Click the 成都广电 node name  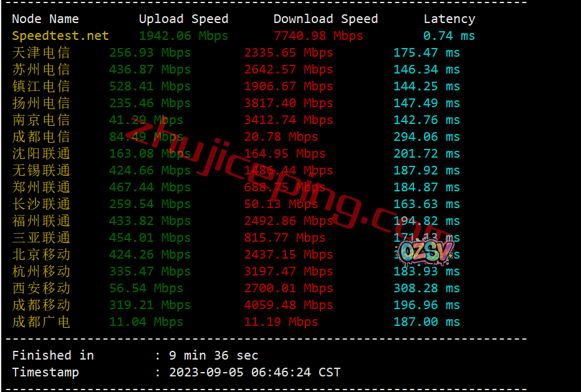pos(41,322)
